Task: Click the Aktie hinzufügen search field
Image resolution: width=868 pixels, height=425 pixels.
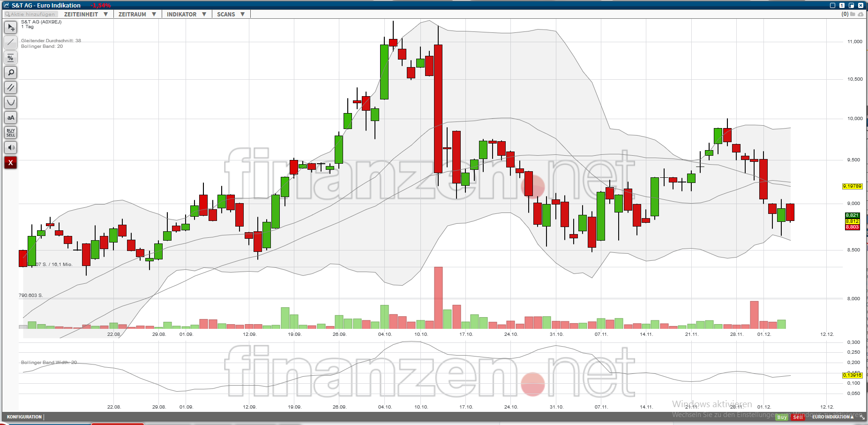Action: [30, 14]
